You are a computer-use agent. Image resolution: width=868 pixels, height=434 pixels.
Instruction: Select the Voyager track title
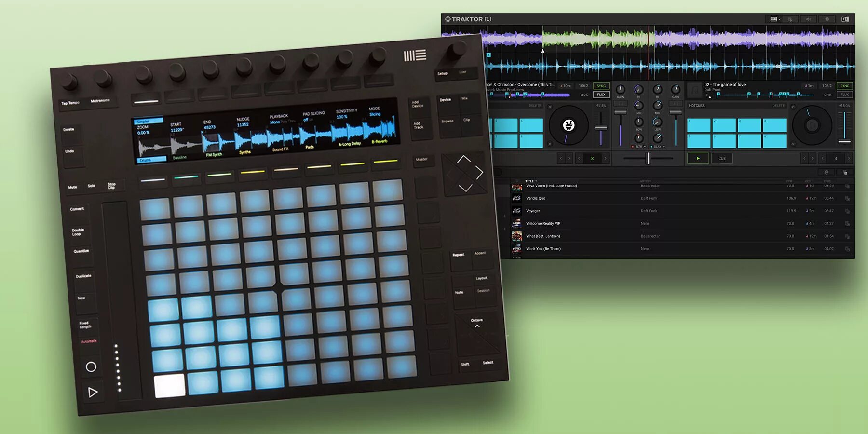click(x=533, y=211)
